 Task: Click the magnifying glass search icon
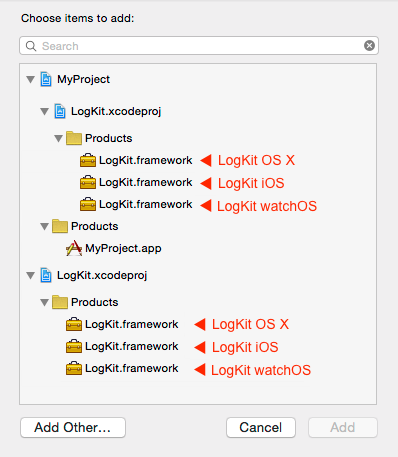31,46
